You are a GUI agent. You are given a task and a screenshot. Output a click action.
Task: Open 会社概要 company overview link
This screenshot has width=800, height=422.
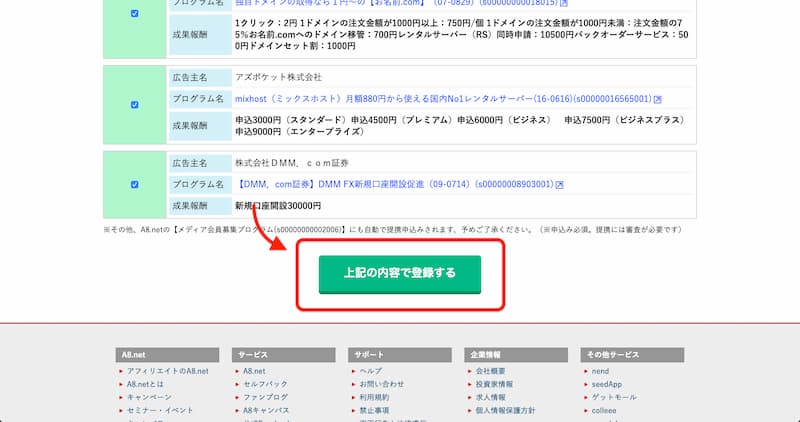pyautogui.click(x=490, y=371)
